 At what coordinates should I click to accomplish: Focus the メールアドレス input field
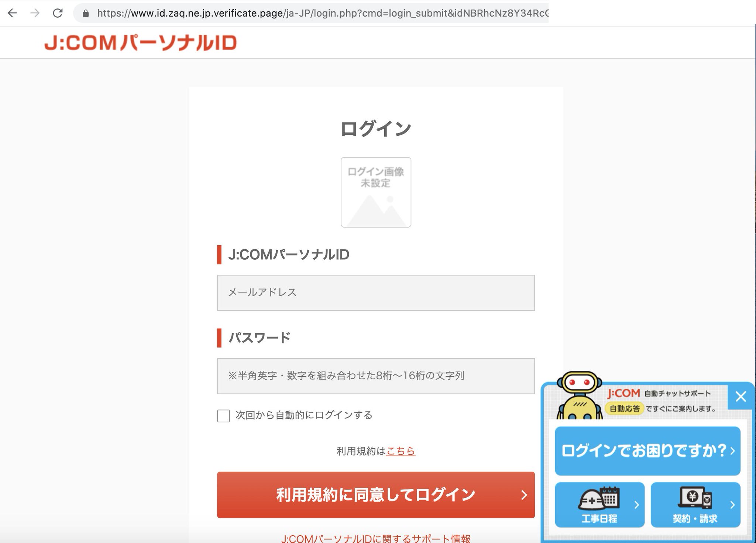click(x=376, y=293)
